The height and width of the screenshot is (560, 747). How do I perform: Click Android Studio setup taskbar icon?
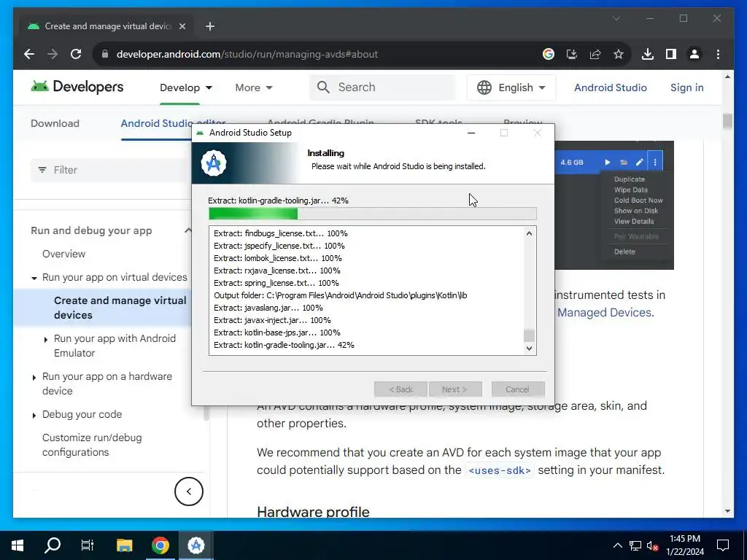(196, 545)
